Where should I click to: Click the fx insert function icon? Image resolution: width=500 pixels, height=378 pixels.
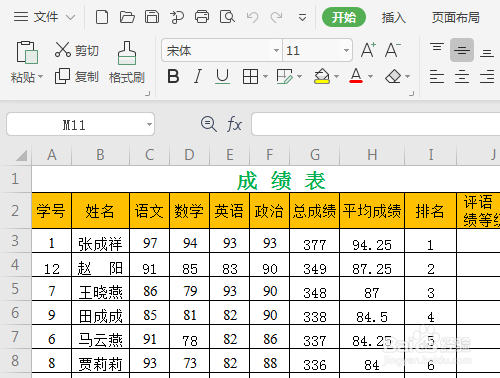click(234, 124)
